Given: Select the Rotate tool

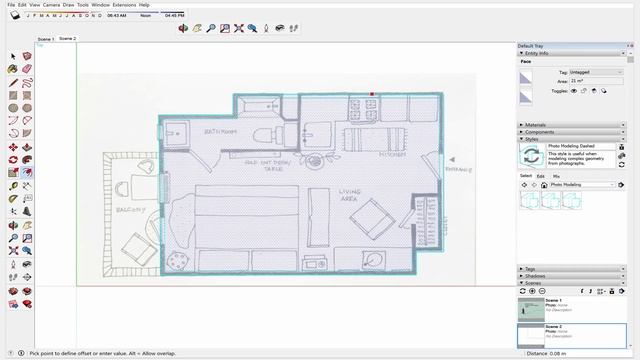Looking at the screenshot, I should coord(13,160).
